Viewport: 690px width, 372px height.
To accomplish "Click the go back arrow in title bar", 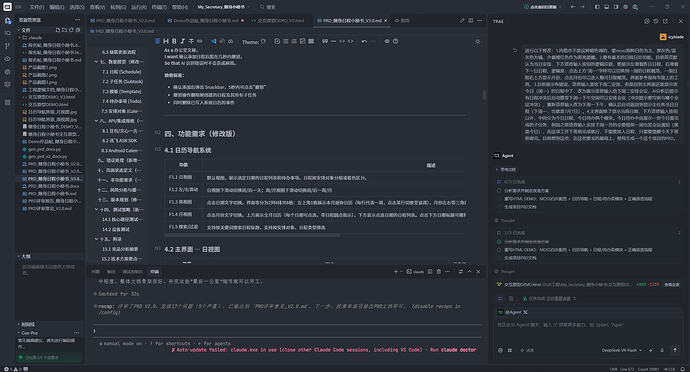I will (573, 7).
